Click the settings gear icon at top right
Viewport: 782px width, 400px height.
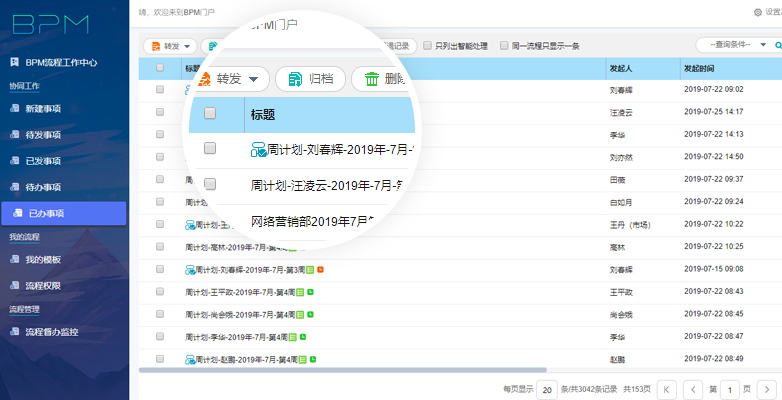pyautogui.click(x=757, y=12)
